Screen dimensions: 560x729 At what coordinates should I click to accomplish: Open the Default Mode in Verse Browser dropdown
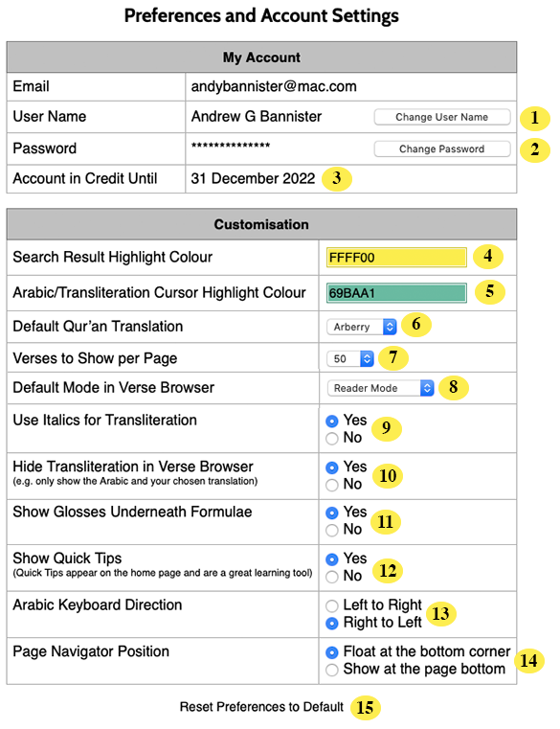pos(381,388)
